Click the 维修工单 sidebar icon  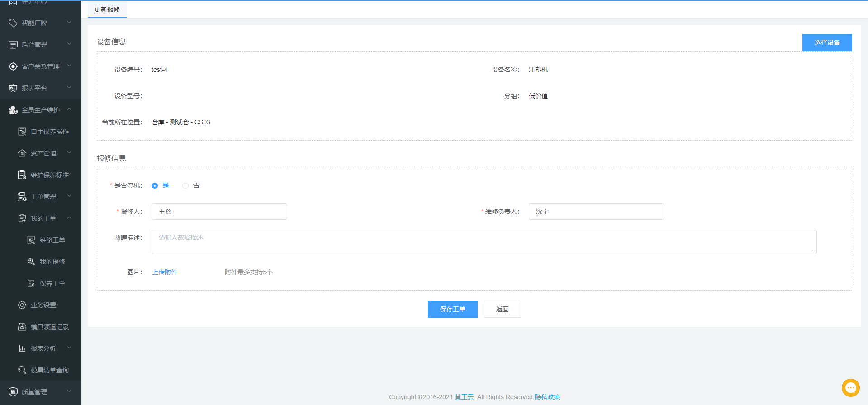pos(31,240)
